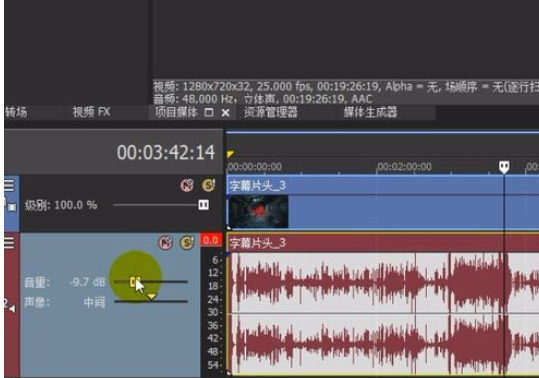Close the 项目媒体 panel with X
This screenshot has width=539, height=378.
pyautogui.click(x=226, y=112)
